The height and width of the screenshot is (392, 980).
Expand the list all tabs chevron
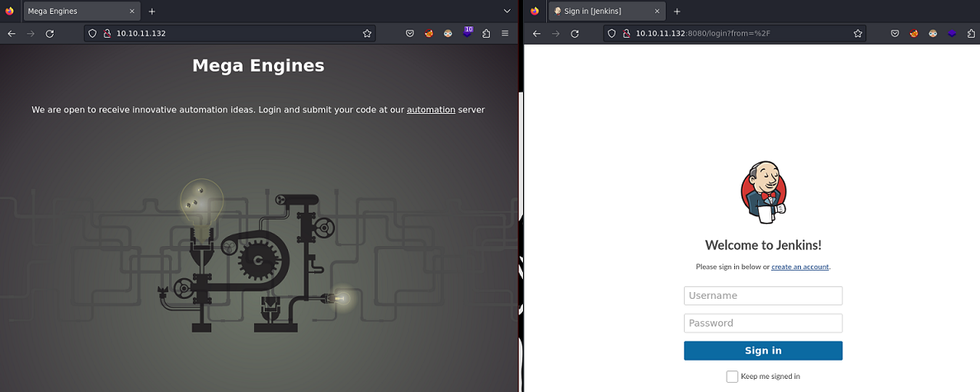pyautogui.click(x=506, y=11)
